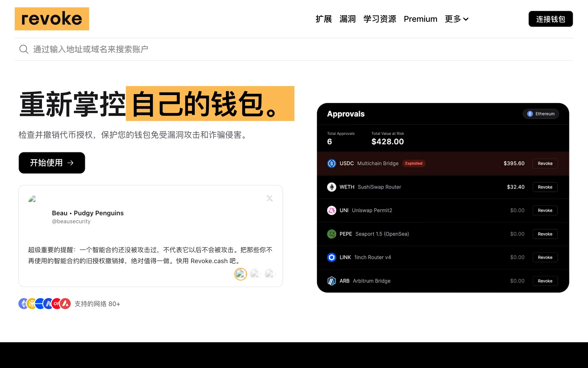588x368 pixels.
Task: Select the second testimonial avatar thumbnail
Action: point(255,274)
